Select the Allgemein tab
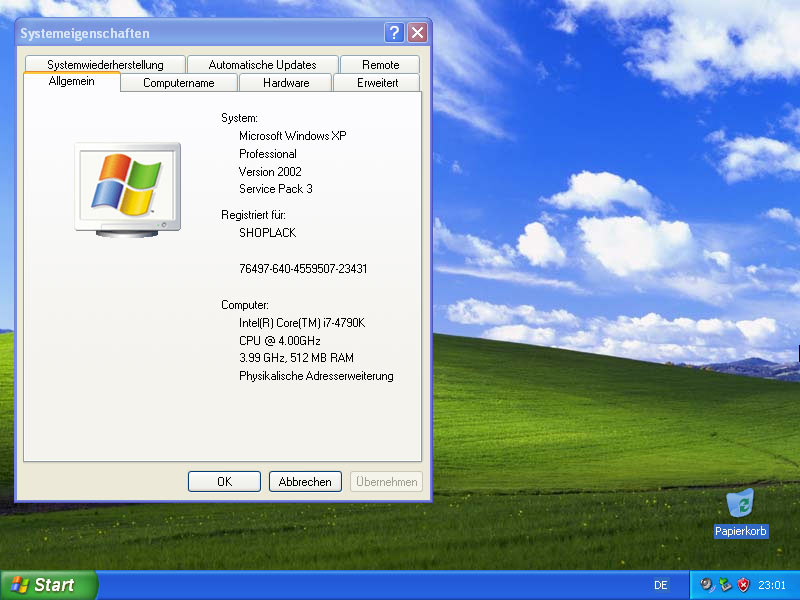800x600 pixels. point(71,82)
